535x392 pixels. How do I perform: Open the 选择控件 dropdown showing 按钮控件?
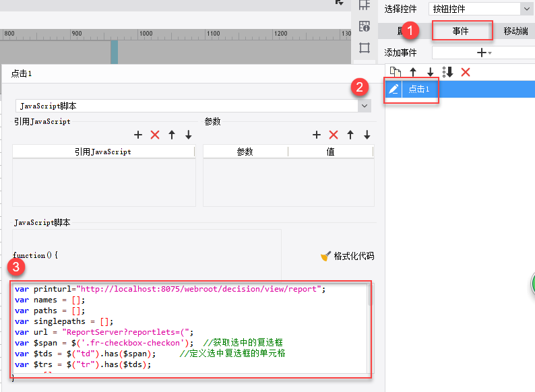(x=480, y=9)
